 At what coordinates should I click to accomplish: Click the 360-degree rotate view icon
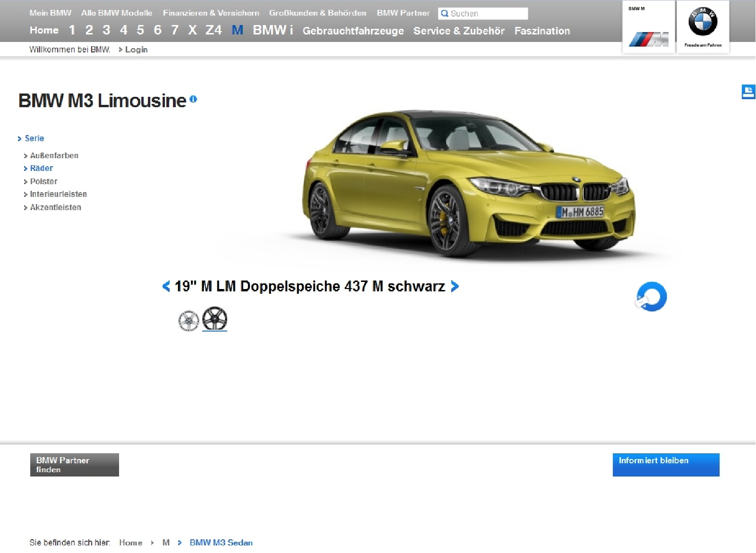[651, 297]
